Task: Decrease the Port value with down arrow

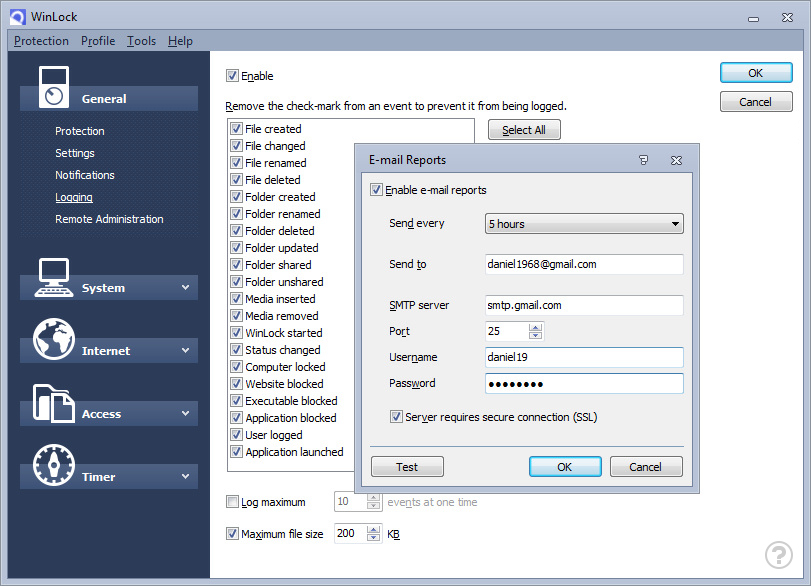Action: (536, 335)
